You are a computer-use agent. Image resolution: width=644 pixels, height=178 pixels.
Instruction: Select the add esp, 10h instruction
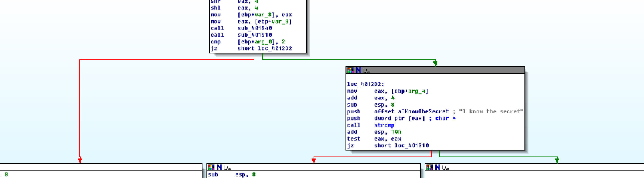[374, 132]
